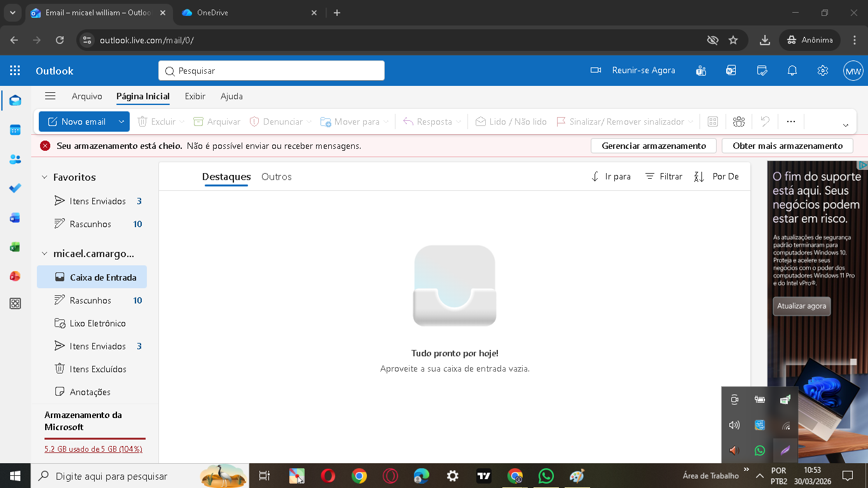Open the My Day calendar-check icon

[x=762, y=71]
